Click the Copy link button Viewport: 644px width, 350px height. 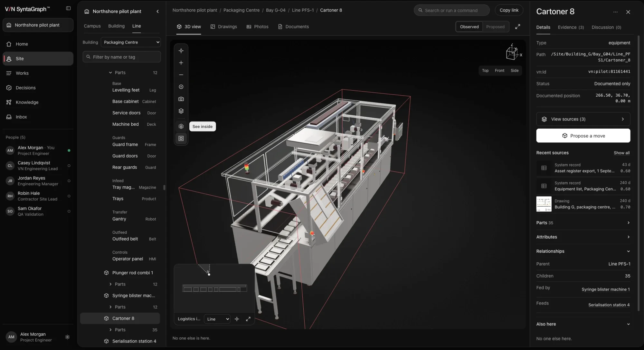pos(509,10)
